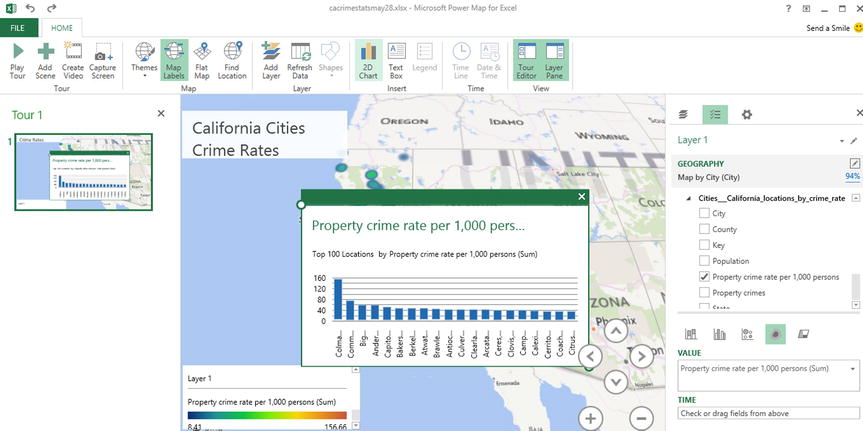Viewport: 863px width, 431px height.
Task: Select the HOME ribbon tab
Action: point(62,28)
